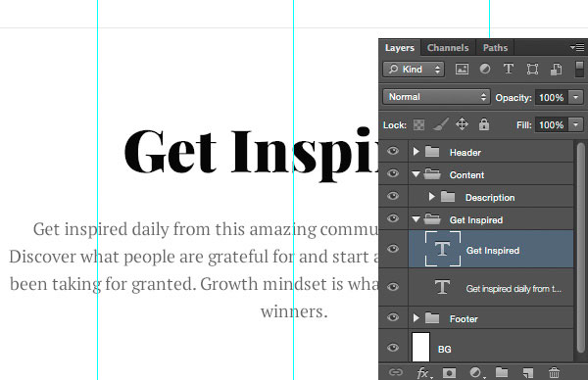Image resolution: width=588 pixels, height=380 pixels.
Task: Click the Fill 100% value field
Action: 552,124
